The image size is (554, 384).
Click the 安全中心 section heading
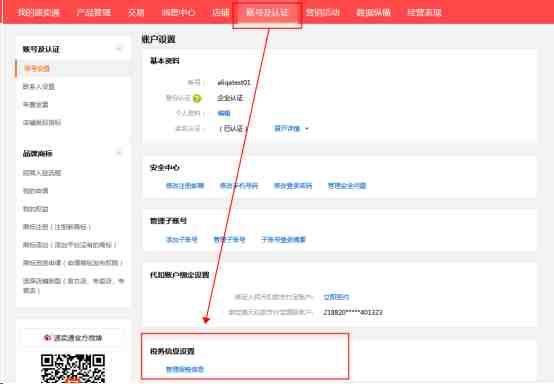(165, 167)
